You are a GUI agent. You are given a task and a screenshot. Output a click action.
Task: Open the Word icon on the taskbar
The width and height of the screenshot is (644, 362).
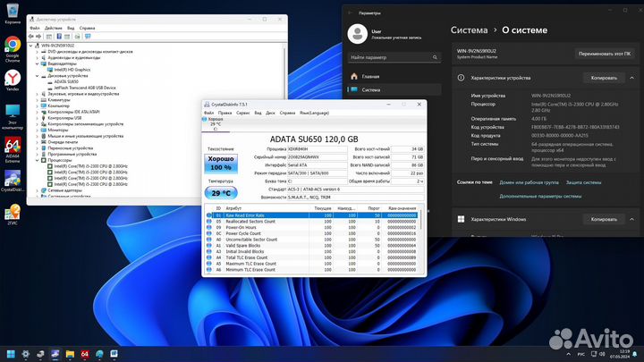tap(114, 354)
